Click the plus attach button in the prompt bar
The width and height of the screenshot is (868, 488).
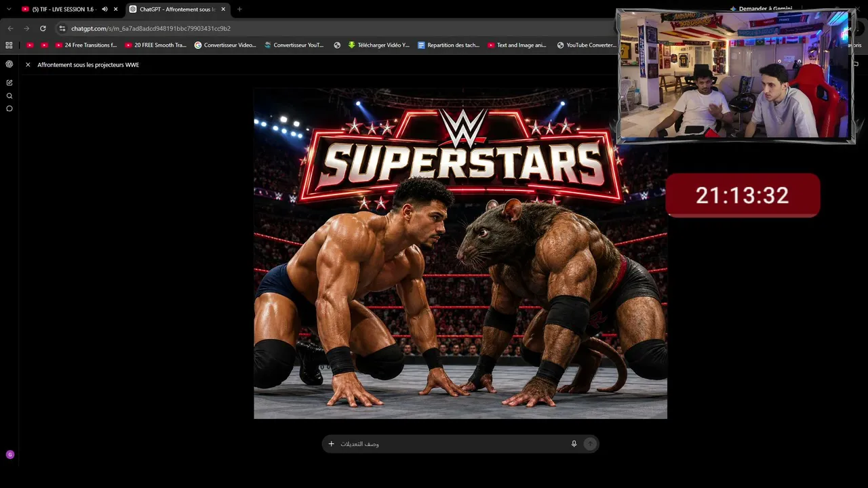pyautogui.click(x=331, y=444)
